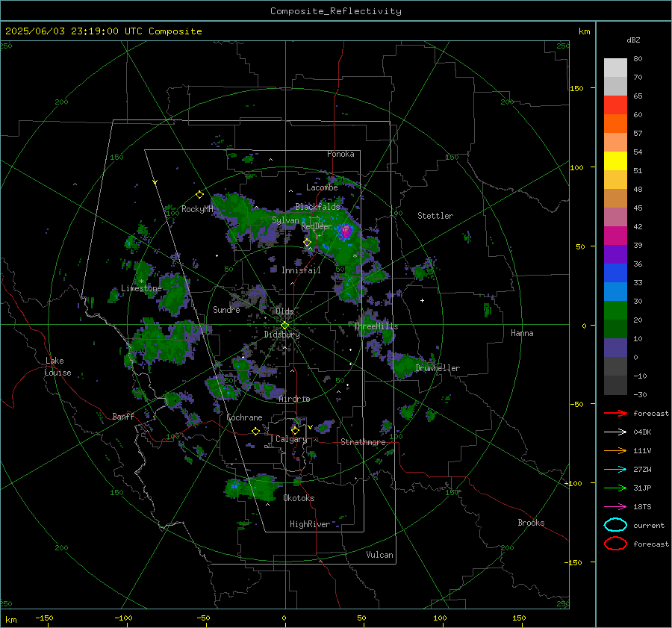The image size is (672, 628).
Task: Click the Olds city label
Action: click(284, 311)
